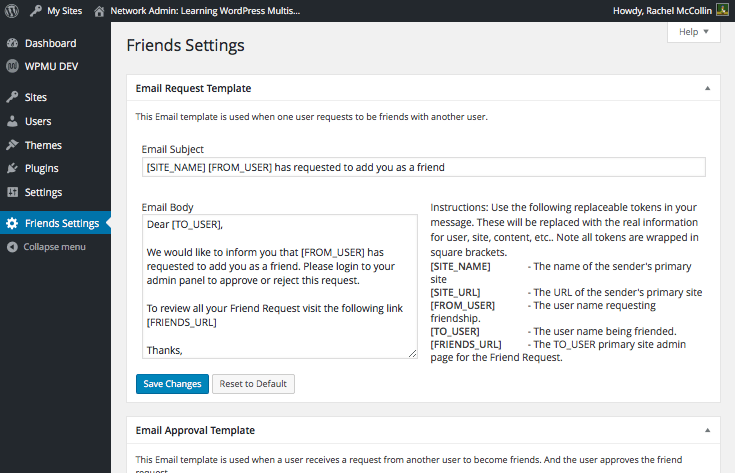This screenshot has height=473, width=735.
Task: Click the Themes brush icon
Action: pos(13,145)
